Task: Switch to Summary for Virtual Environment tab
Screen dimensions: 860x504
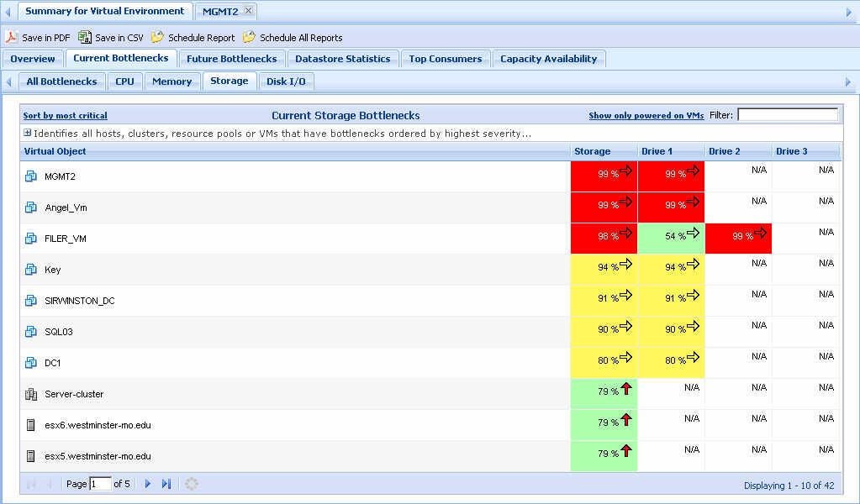Action: pos(105,11)
